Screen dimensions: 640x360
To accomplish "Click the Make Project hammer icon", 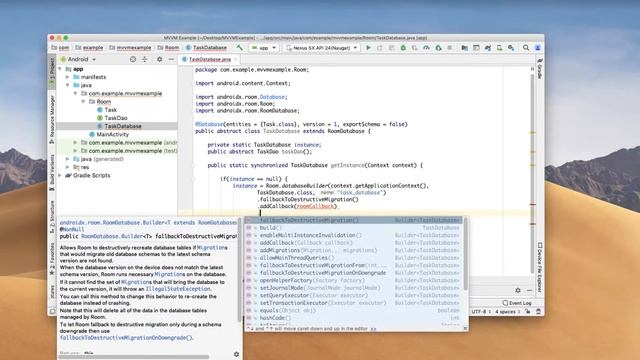I will [x=240, y=48].
